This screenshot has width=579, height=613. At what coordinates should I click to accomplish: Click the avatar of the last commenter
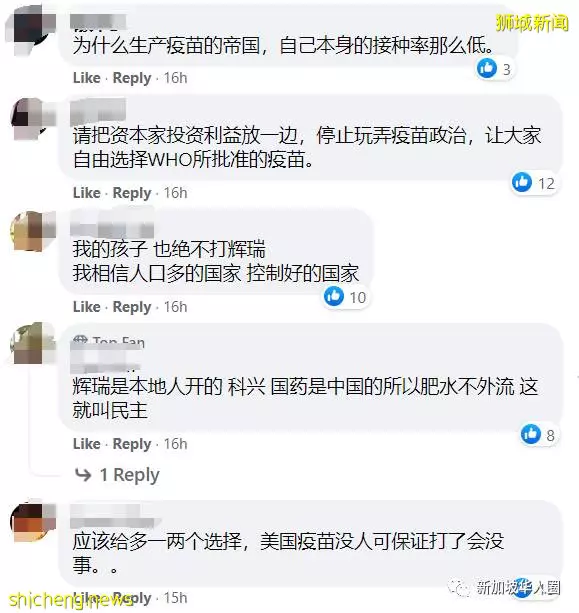(33, 522)
